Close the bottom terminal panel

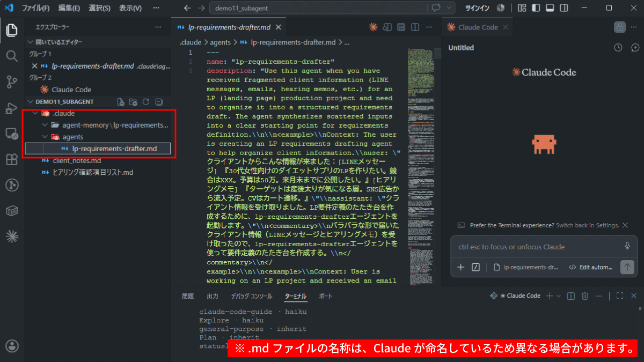pos(634,296)
